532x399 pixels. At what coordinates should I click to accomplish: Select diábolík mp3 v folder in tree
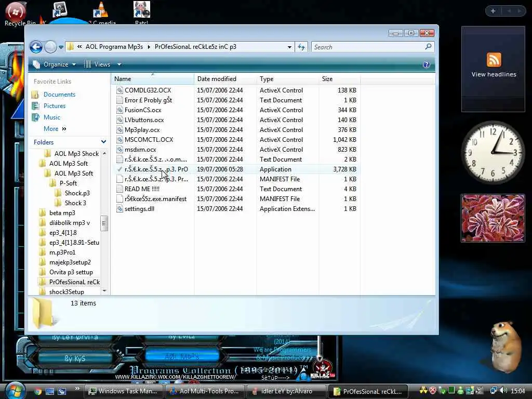[70, 222]
